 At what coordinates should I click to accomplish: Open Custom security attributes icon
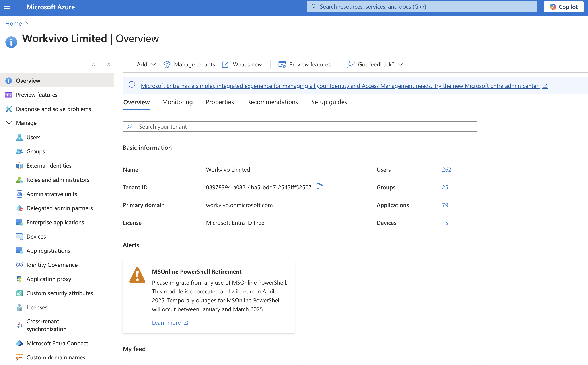(x=19, y=293)
